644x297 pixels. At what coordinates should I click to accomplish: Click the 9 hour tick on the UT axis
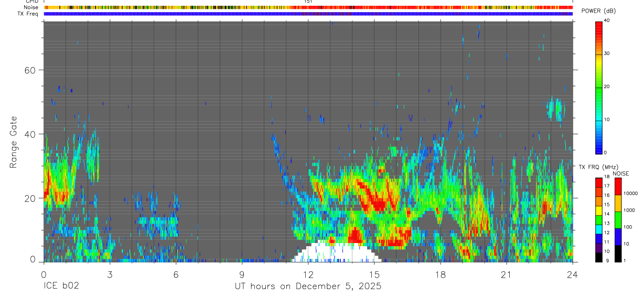(242, 274)
